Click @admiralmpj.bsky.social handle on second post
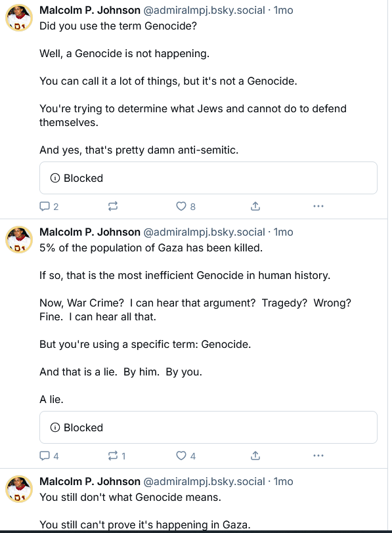 [204, 232]
